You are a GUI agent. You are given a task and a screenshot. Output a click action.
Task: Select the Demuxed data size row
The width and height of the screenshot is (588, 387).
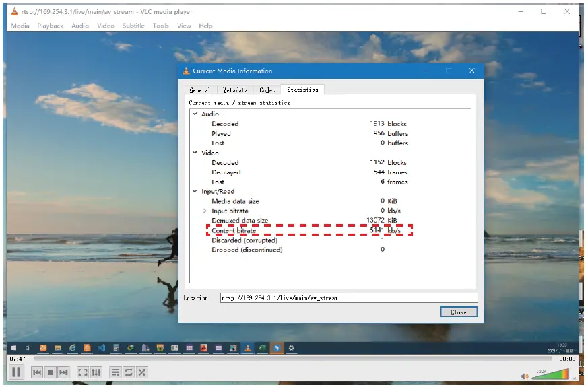click(330, 221)
